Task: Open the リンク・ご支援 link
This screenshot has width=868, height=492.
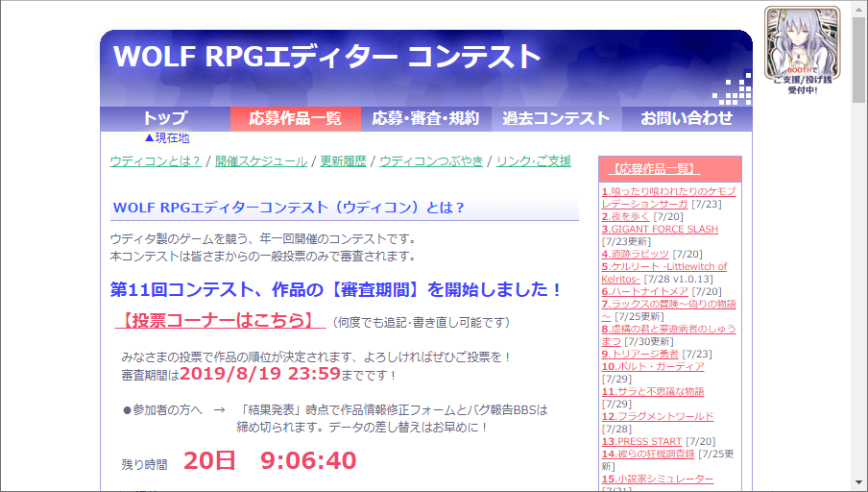Action: click(533, 161)
